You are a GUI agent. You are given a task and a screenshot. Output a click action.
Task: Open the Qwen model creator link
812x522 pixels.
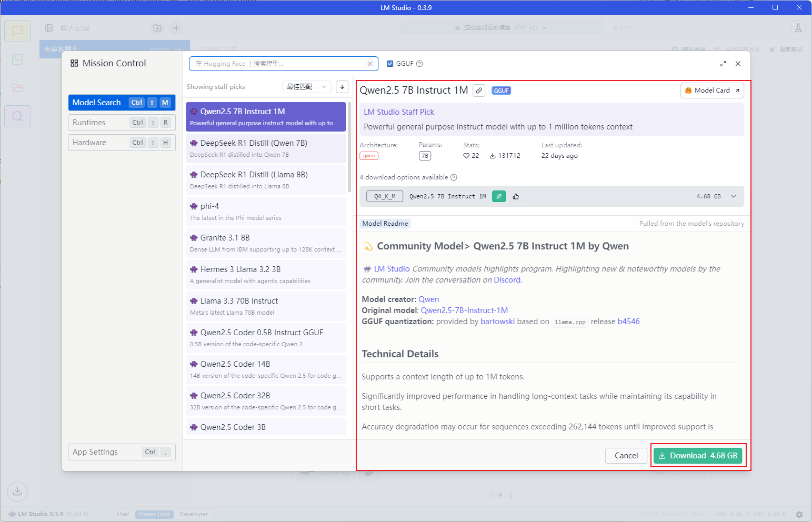(429, 299)
